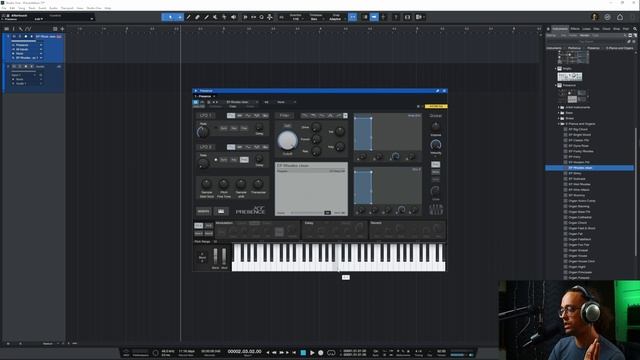The image size is (640, 360).
Task: Select the Range tool in toolbar
Action: click(180, 17)
